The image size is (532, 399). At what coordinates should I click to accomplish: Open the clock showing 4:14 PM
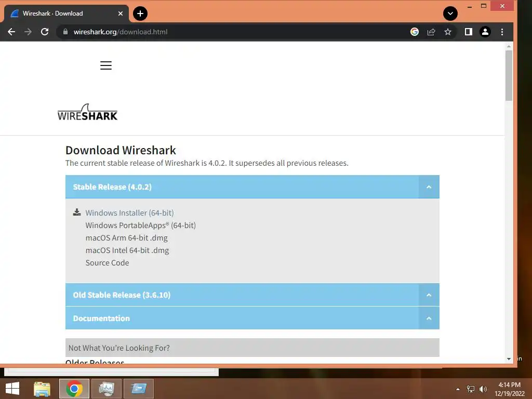pyautogui.click(x=509, y=389)
